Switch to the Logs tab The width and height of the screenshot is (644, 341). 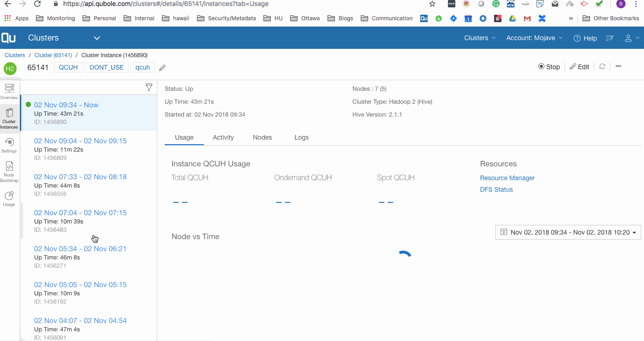[302, 137]
